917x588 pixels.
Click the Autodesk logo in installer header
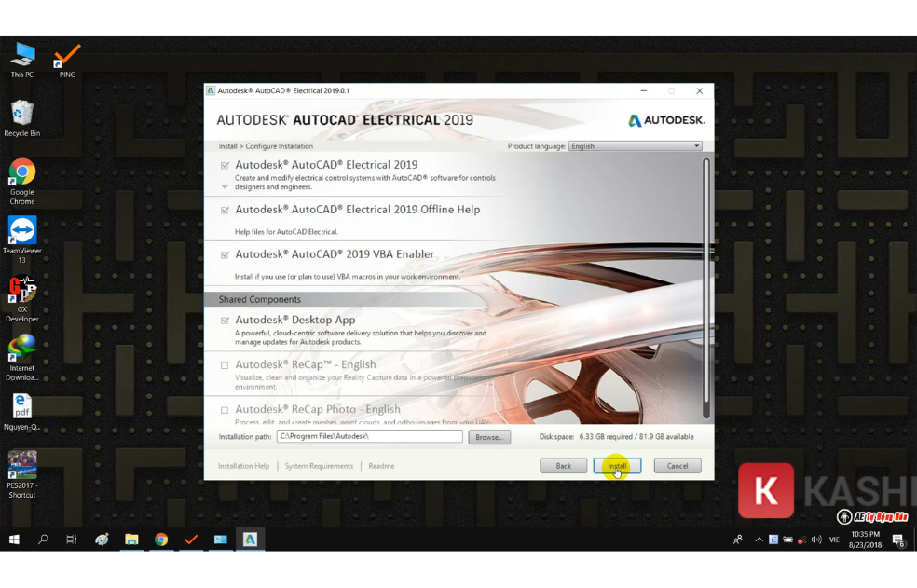coord(666,120)
